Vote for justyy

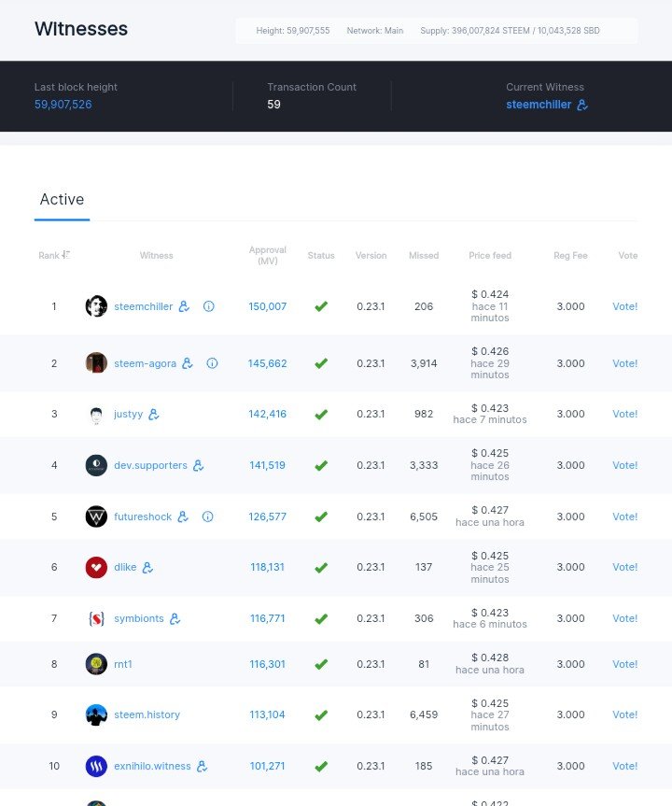tap(624, 414)
